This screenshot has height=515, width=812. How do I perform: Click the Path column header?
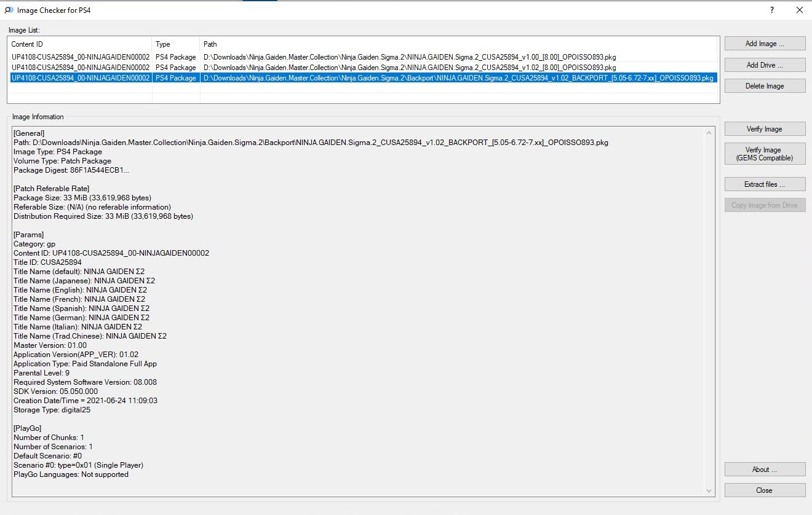pyautogui.click(x=458, y=44)
